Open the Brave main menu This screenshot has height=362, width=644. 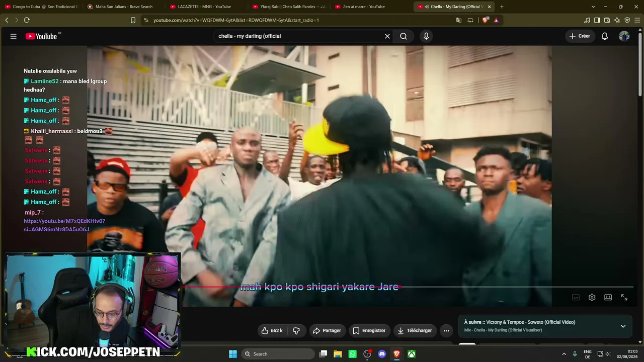[x=637, y=20]
